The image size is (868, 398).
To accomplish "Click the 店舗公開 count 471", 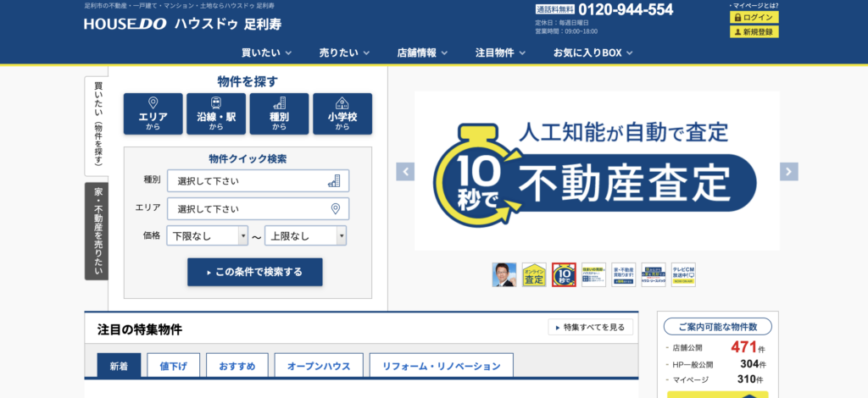I will [x=743, y=347].
